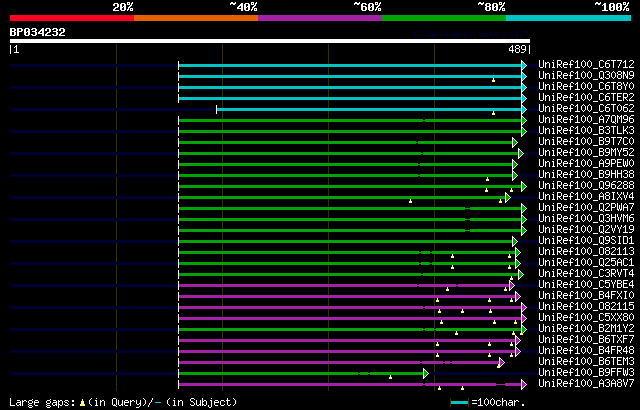The height and width of the screenshot is (410, 640).
Task: Click the UniRef100_Q25AC1 label
Action: (586, 262)
